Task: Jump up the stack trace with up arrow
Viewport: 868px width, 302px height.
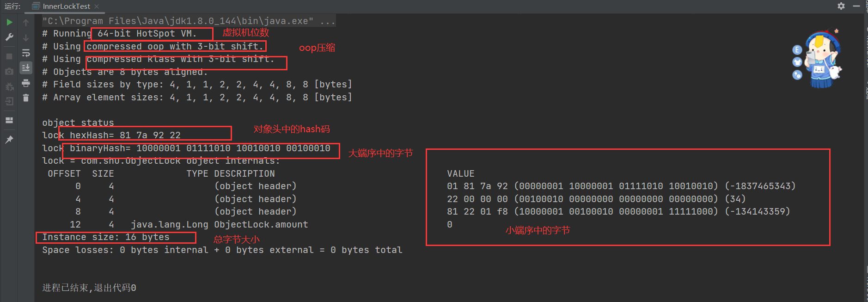Action: pos(26,23)
